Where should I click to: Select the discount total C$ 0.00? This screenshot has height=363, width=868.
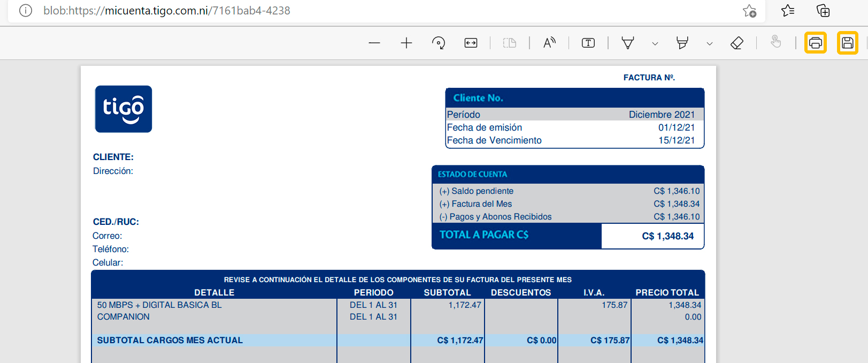[x=542, y=341]
